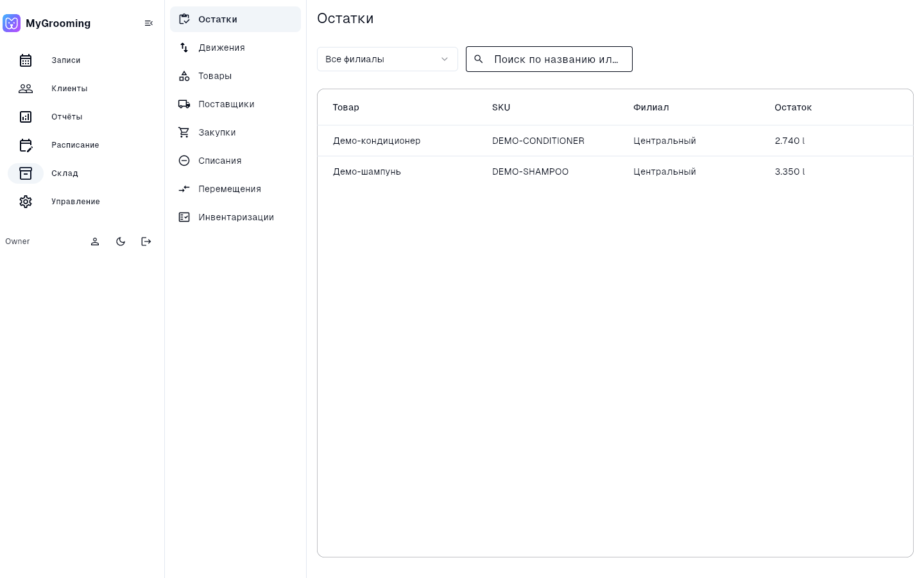Screen dimensions: 924x578
Task: Select the Демо-шампунь row name
Action: pos(367,171)
